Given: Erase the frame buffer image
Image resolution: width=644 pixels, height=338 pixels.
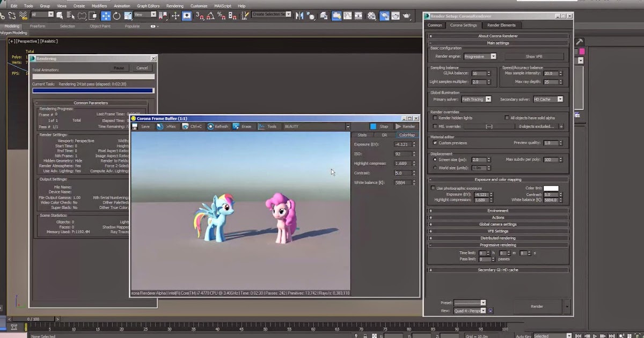Looking at the screenshot, I should click(242, 127).
